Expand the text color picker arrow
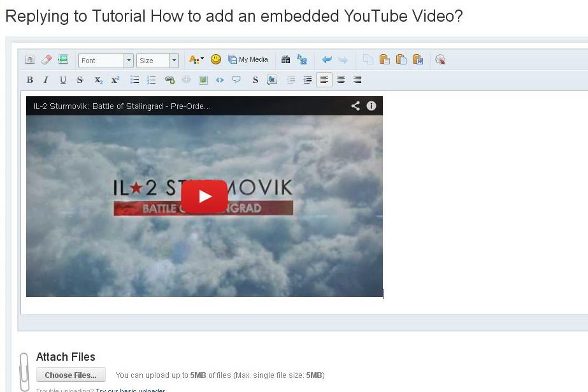 201,59
